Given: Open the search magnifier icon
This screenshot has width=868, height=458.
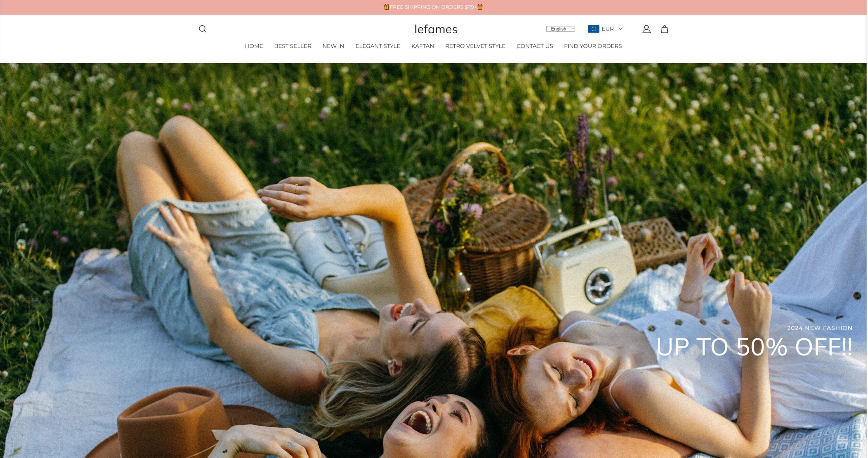Looking at the screenshot, I should pos(202,29).
